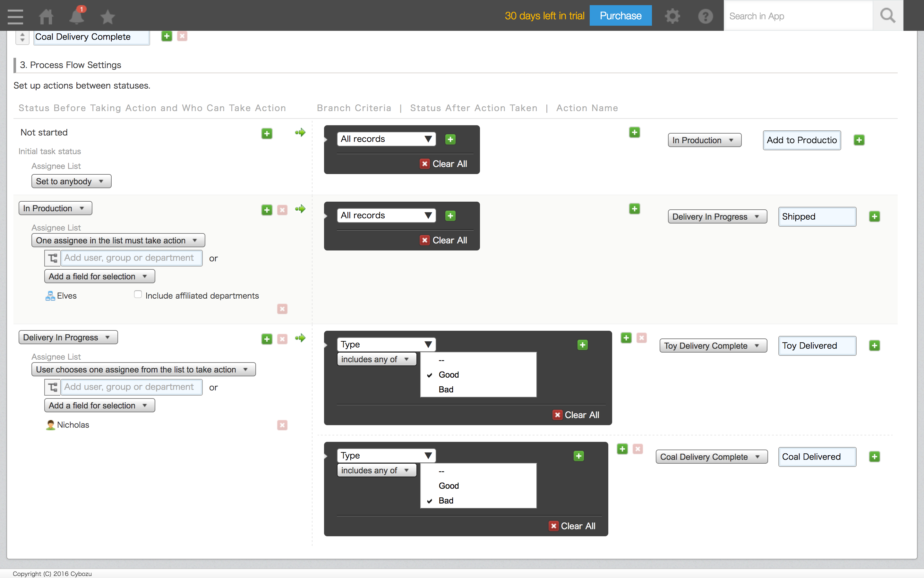Open the In Production status-before dropdown

[x=56, y=208]
